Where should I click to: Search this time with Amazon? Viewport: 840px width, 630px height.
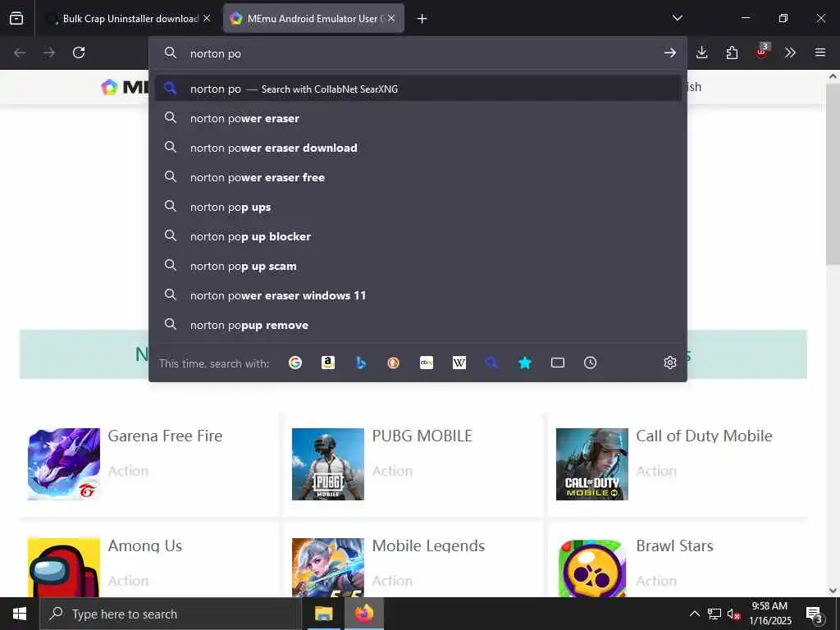coord(328,363)
